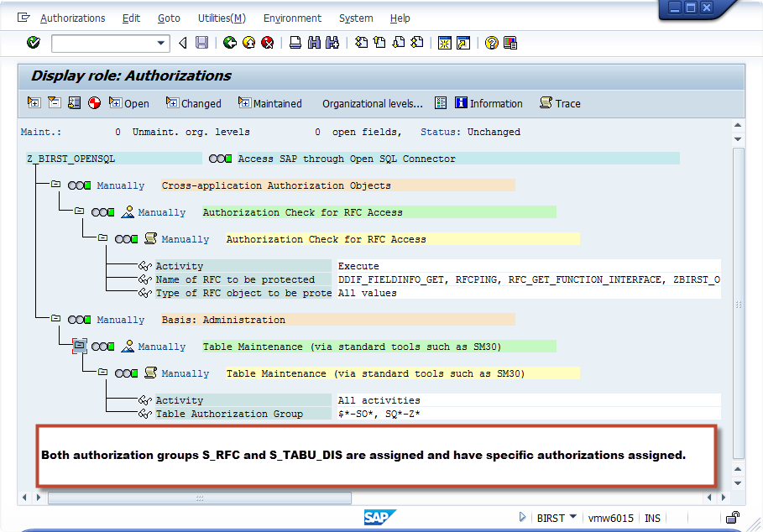Image resolution: width=763 pixels, height=532 pixels.
Task: Click the green Enter checkmark icon
Action: [33, 43]
